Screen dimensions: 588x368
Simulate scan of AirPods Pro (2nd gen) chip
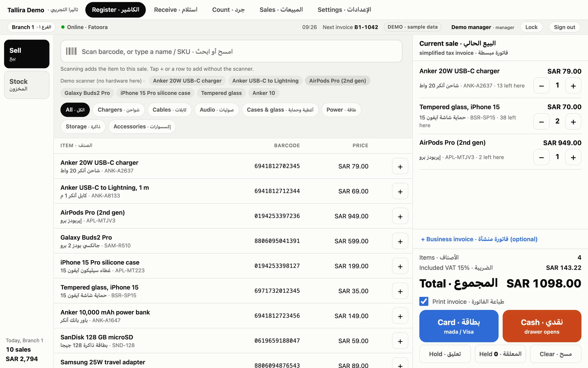pyautogui.click(x=337, y=81)
